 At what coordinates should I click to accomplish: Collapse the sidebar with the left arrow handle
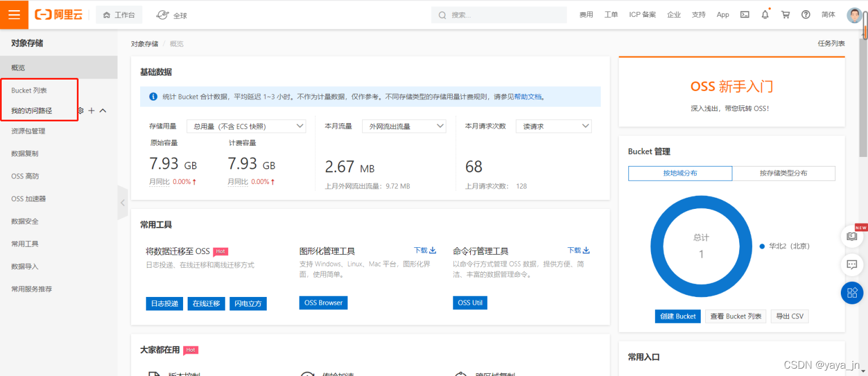[x=123, y=202]
